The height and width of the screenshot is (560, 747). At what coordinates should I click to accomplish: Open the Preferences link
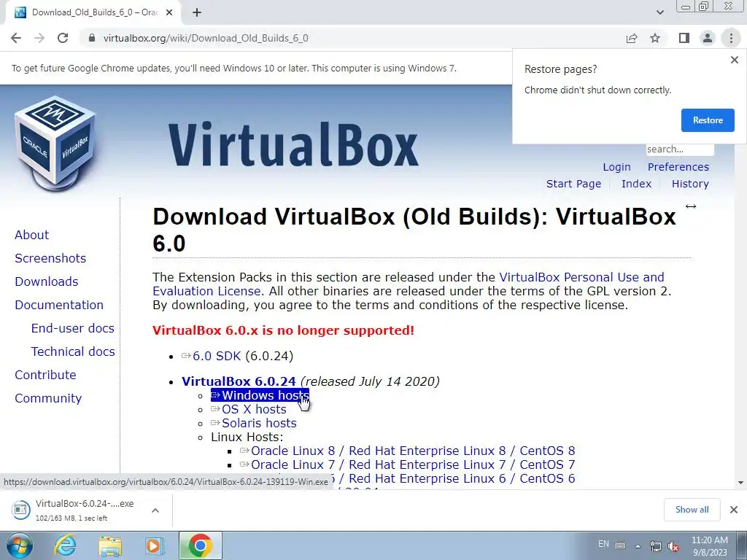tap(678, 167)
